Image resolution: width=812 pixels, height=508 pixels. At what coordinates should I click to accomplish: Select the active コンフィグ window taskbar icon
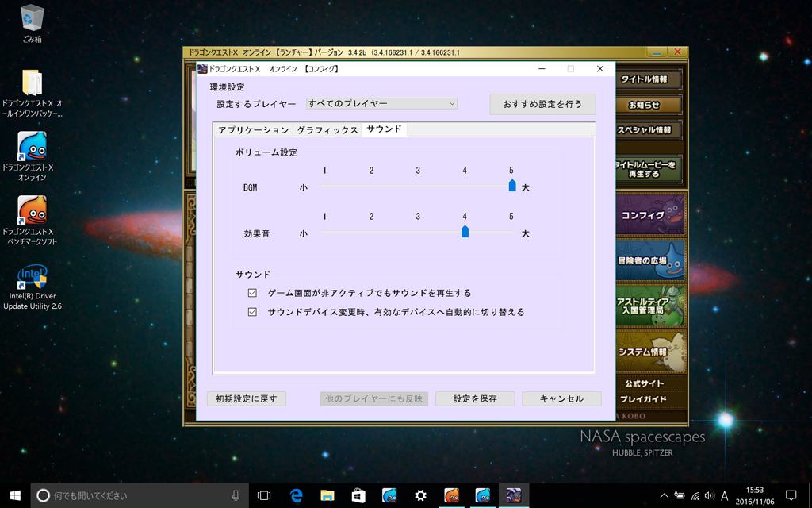514,495
